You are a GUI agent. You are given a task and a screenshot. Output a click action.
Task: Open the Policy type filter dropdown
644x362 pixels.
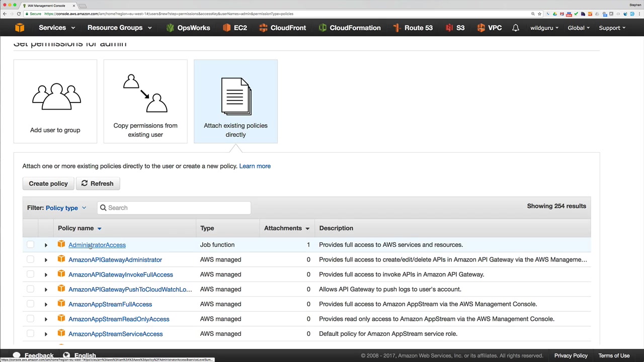pos(65,208)
